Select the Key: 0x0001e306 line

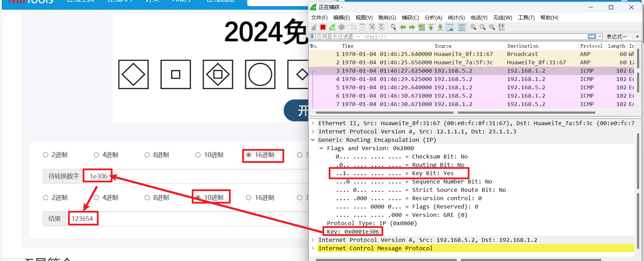point(353,231)
